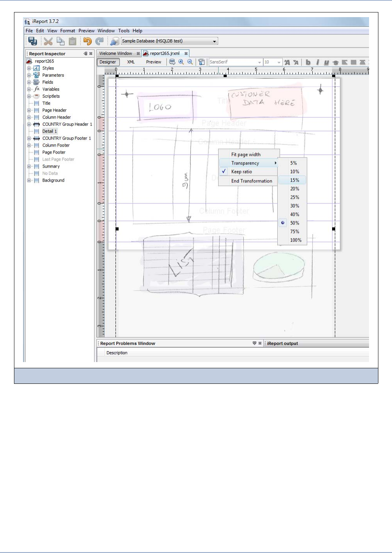Open the report query database icon
This screenshot has height=553, width=392.
[x=172, y=62]
